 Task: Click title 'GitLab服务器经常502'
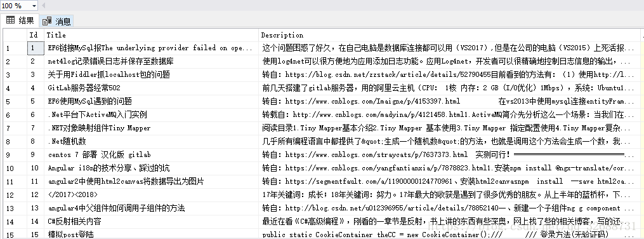[84, 88]
